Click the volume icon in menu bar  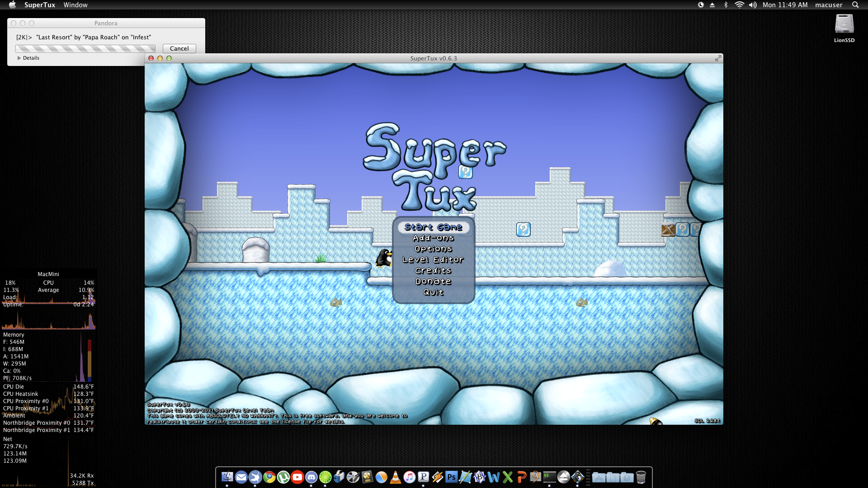(753, 5)
